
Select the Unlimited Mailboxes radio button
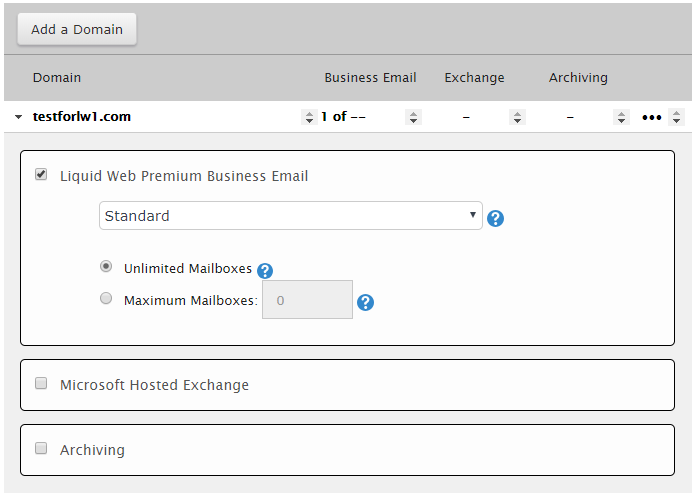pos(106,267)
